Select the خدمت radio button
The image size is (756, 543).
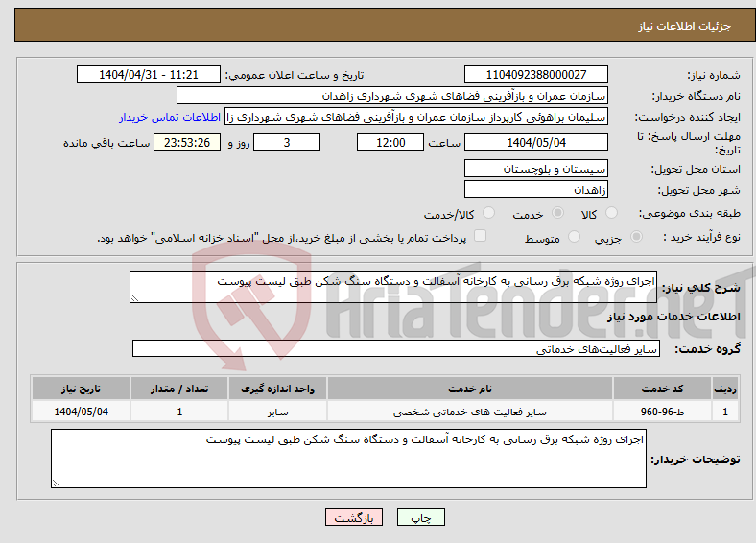coord(557,213)
